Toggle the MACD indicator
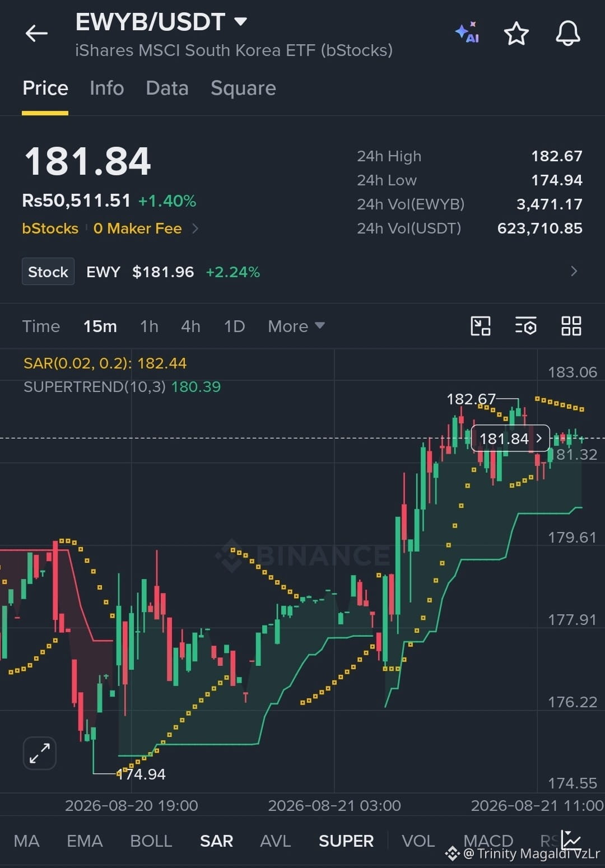Screen dimensions: 605x868 pyautogui.click(x=488, y=841)
